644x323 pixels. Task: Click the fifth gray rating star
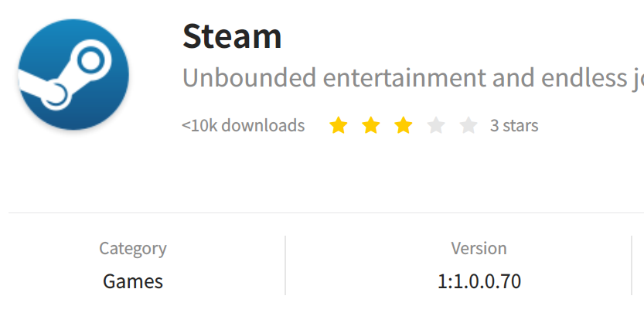[469, 125]
